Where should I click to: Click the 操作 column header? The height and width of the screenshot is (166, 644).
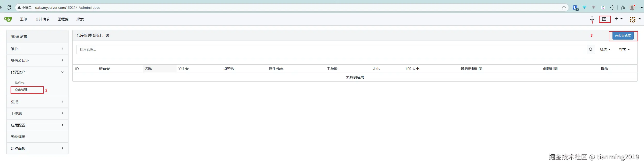click(604, 69)
